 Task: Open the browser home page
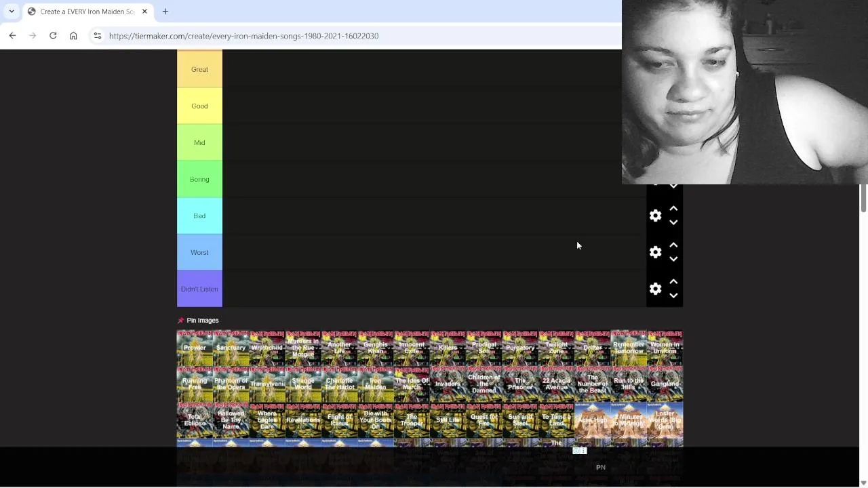[73, 36]
